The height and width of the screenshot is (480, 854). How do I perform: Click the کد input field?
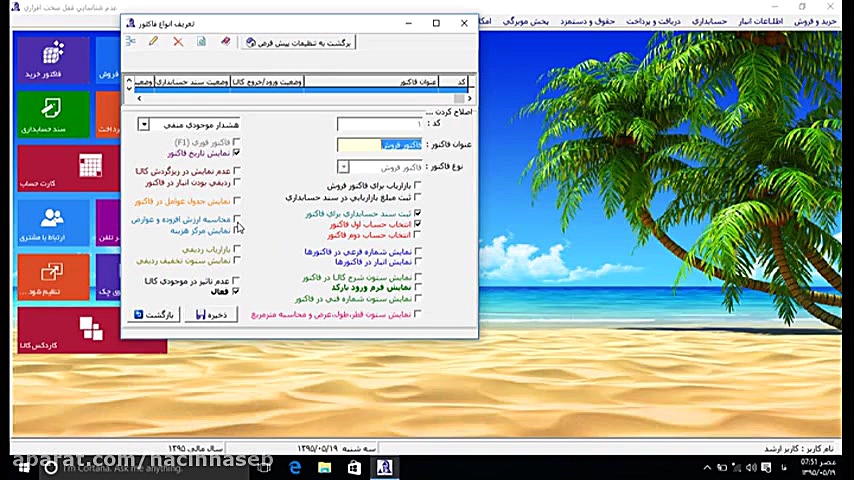tap(380, 124)
